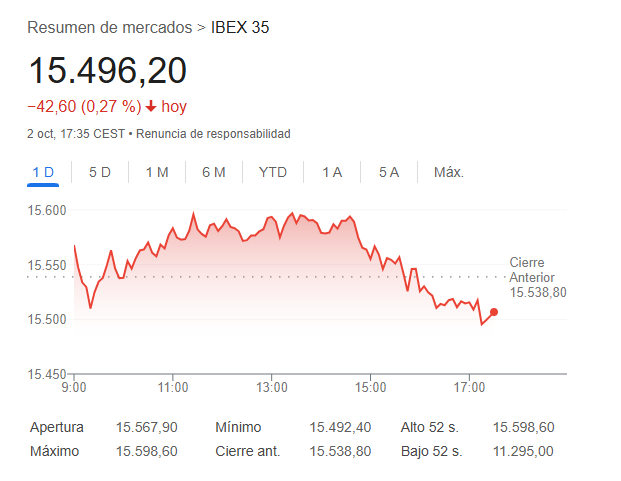Click the 13:00 mark on chart axis

pyautogui.click(x=272, y=387)
